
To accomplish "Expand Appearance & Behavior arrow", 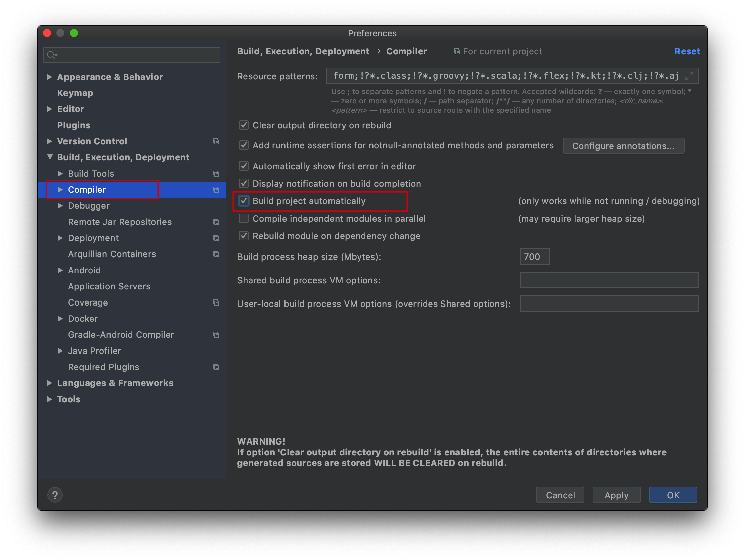I will pyautogui.click(x=49, y=77).
